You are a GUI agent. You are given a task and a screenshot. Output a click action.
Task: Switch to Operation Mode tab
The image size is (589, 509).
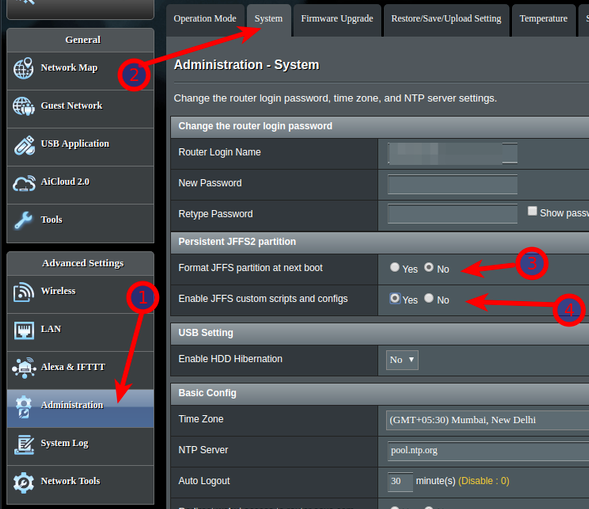pyautogui.click(x=205, y=19)
